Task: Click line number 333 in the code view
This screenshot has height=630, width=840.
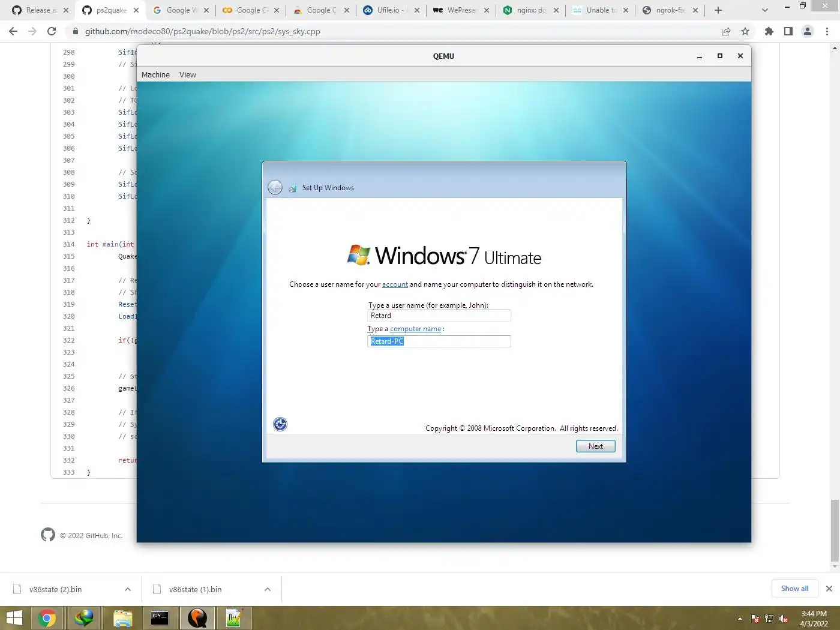Action: [69, 472]
